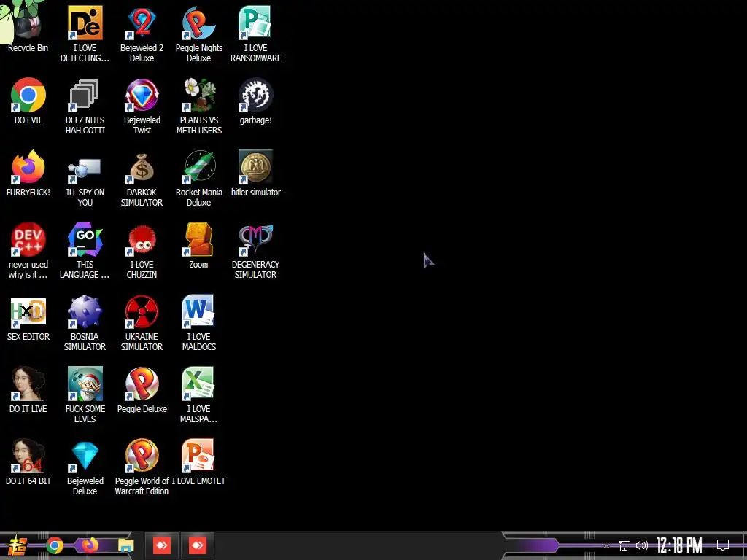Select the 'I LOVE CHUZZIN' fuzzy ball shortcut
The image size is (747, 560).
click(x=142, y=239)
